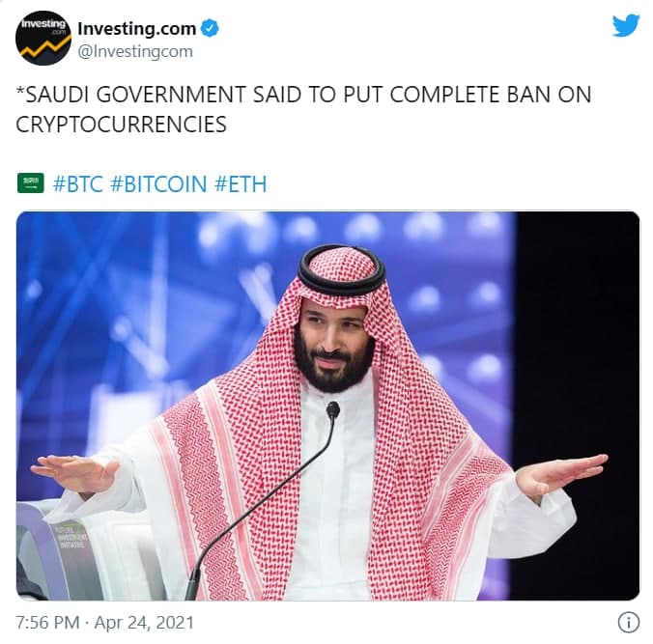
Task: Open the #BITCOIN hashtag
Action: point(158,184)
